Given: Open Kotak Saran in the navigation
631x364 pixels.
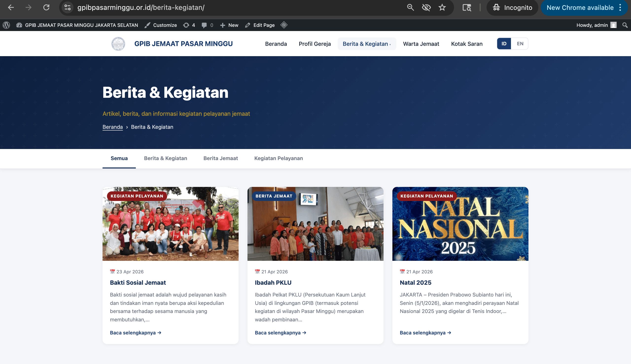Looking at the screenshot, I should pyautogui.click(x=467, y=44).
